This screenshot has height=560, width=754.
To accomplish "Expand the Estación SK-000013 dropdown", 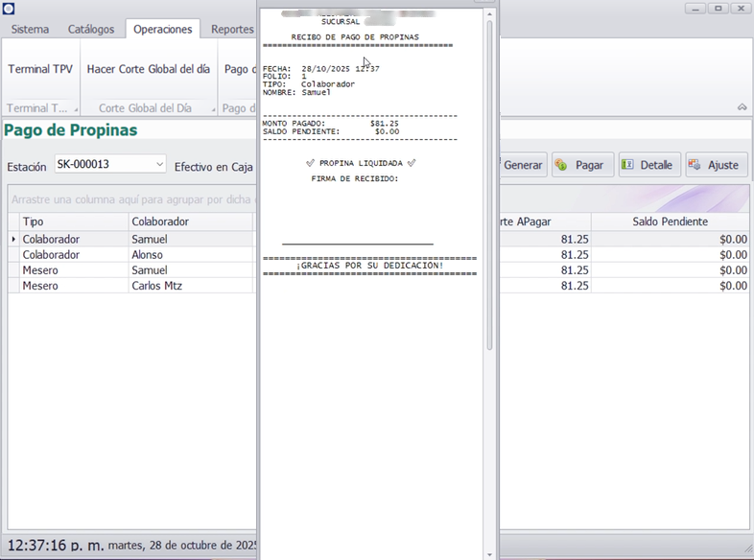I will pos(159,165).
